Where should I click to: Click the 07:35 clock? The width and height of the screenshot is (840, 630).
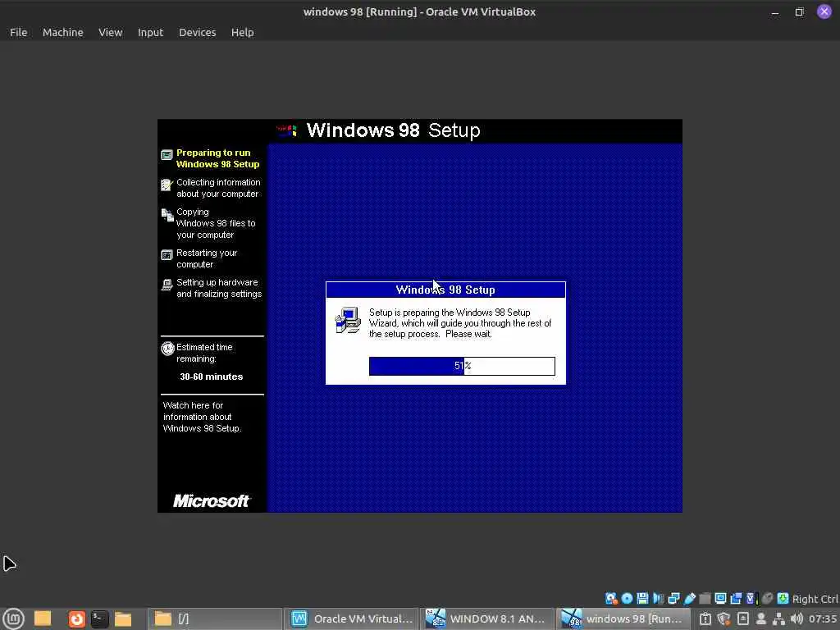(823, 619)
